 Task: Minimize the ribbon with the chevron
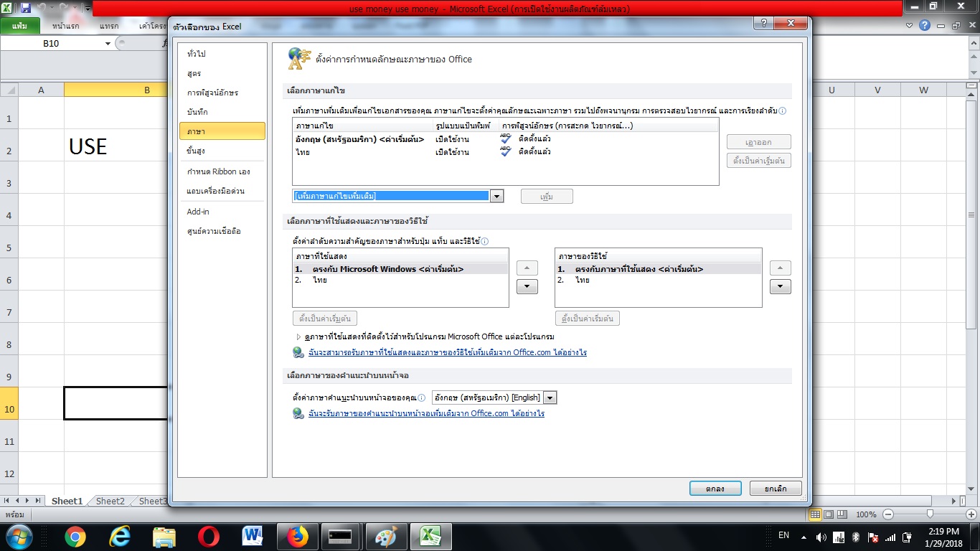[x=910, y=25]
